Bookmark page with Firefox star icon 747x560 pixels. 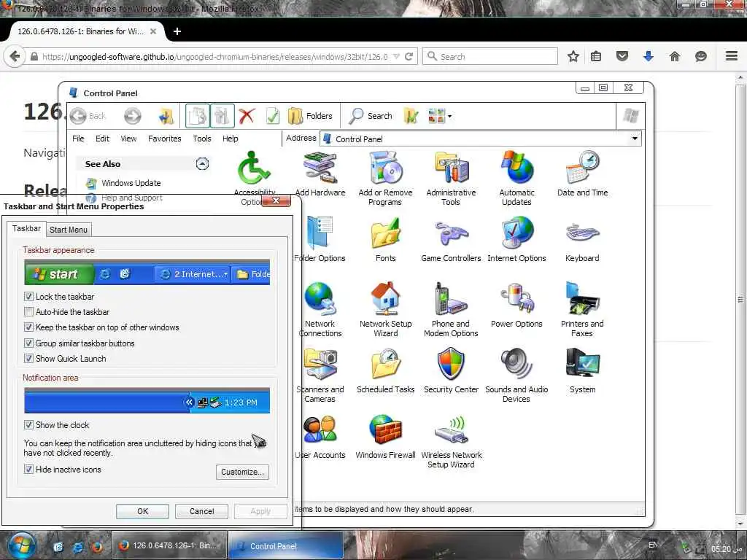click(x=573, y=56)
